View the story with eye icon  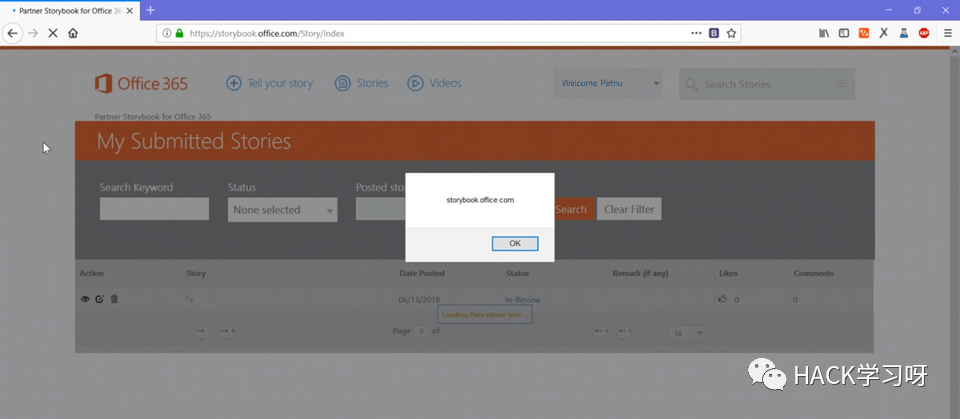[85, 299]
